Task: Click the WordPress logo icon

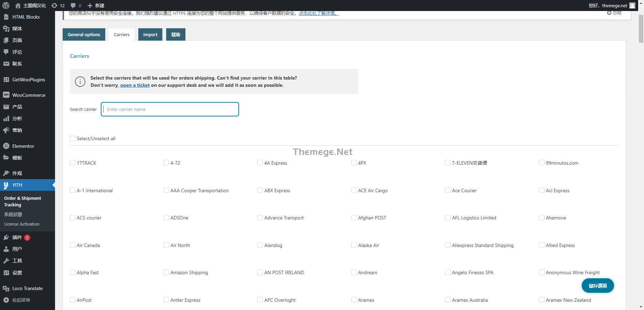Action: point(6,6)
